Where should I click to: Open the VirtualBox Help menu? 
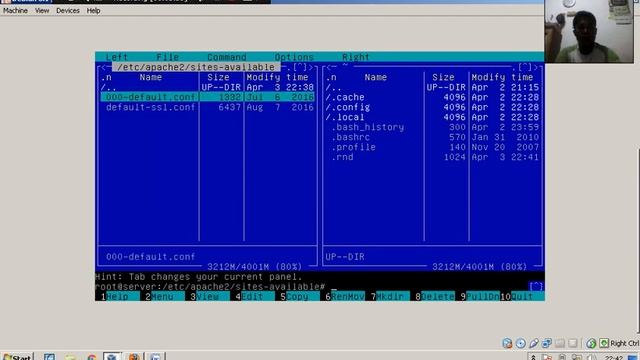[x=93, y=11]
